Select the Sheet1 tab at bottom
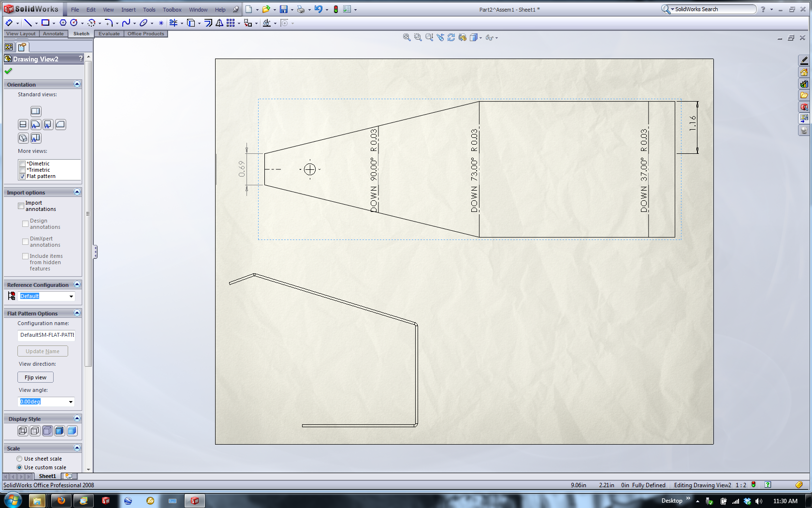 (x=47, y=476)
